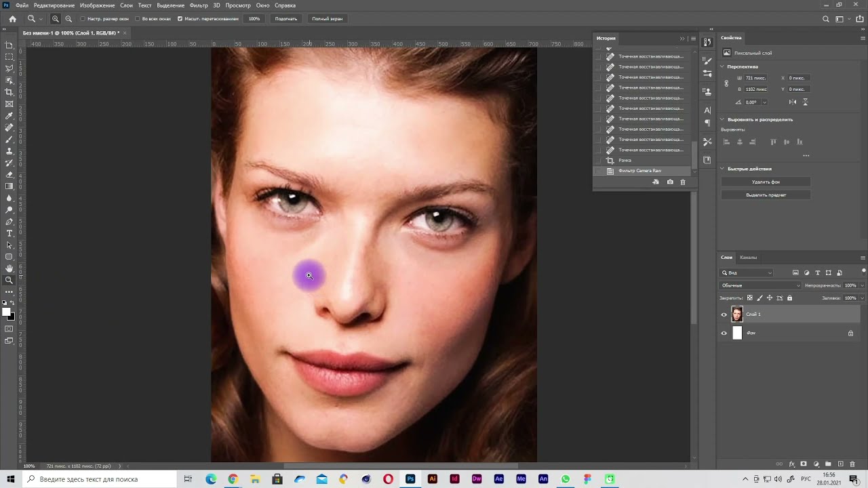Pick the Type tool

pyautogui.click(x=9, y=233)
